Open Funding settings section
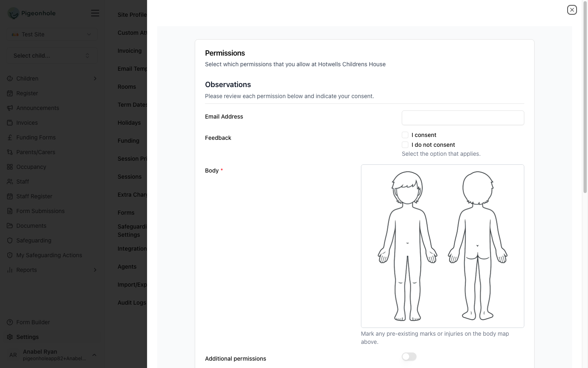588x368 pixels. click(128, 141)
